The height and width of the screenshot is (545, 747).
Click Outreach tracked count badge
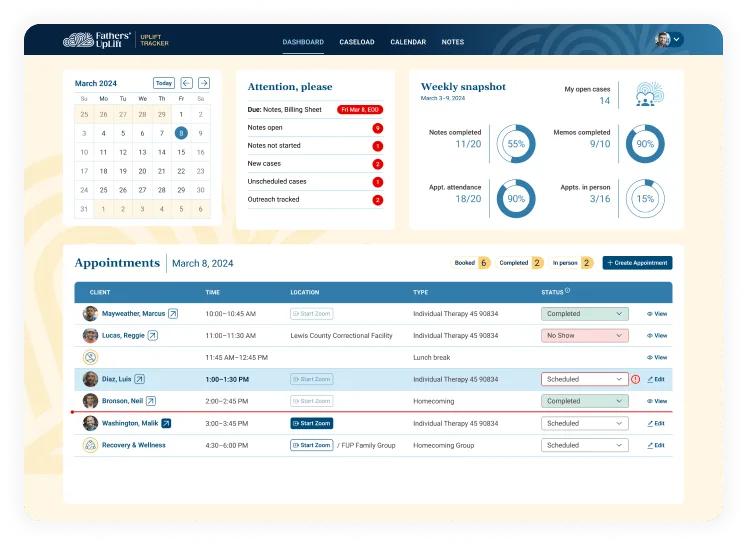click(x=377, y=200)
